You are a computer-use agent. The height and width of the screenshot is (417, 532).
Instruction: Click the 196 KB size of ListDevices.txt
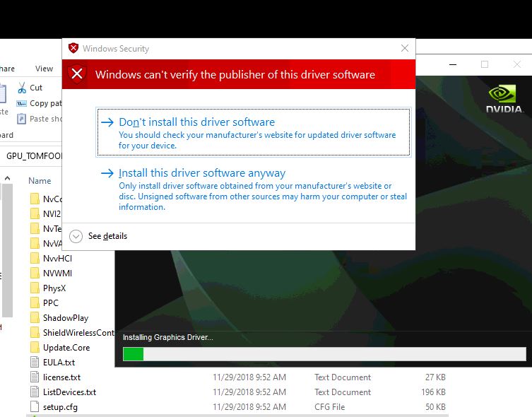coord(433,392)
